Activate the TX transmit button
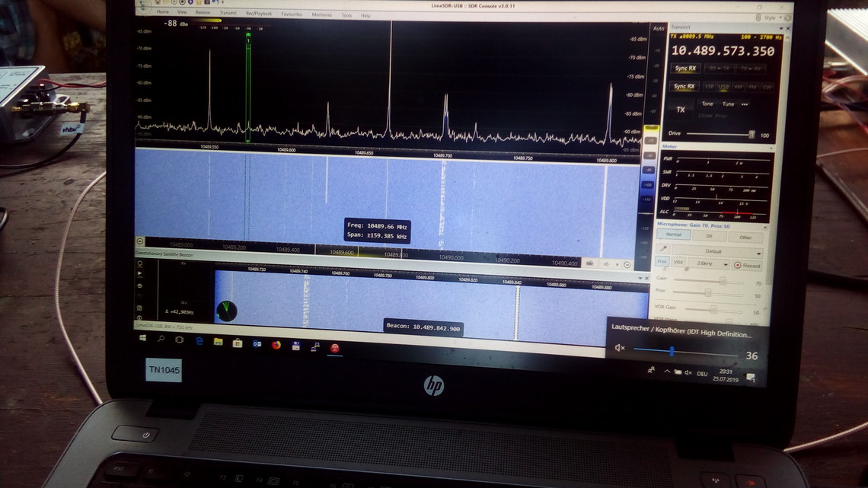Viewport: 868px width, 488px height. pyautogui.click(x=681, y=110)
